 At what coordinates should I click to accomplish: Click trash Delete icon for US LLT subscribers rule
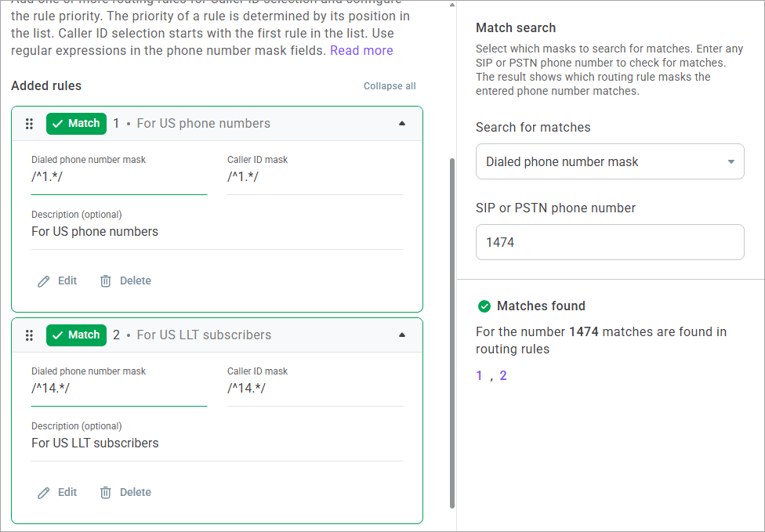(106, 493)
